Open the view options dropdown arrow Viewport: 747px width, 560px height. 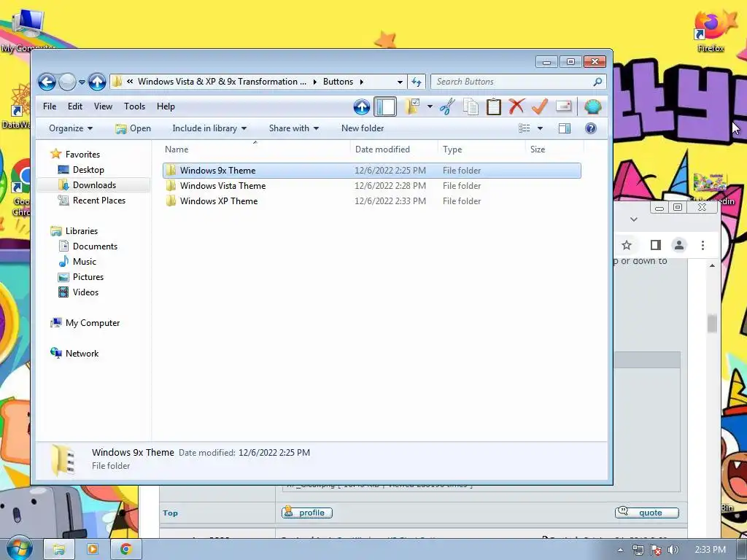click(x=540, y=128)
